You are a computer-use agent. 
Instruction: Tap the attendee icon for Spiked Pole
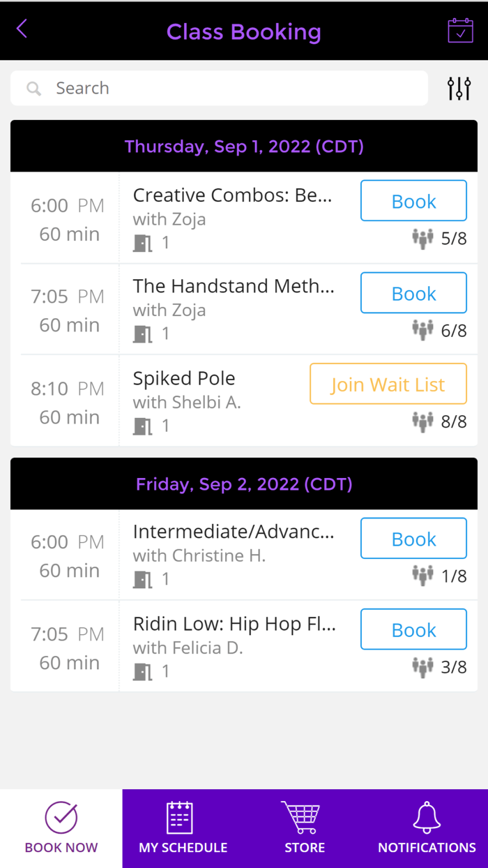[x=422, y=421]
